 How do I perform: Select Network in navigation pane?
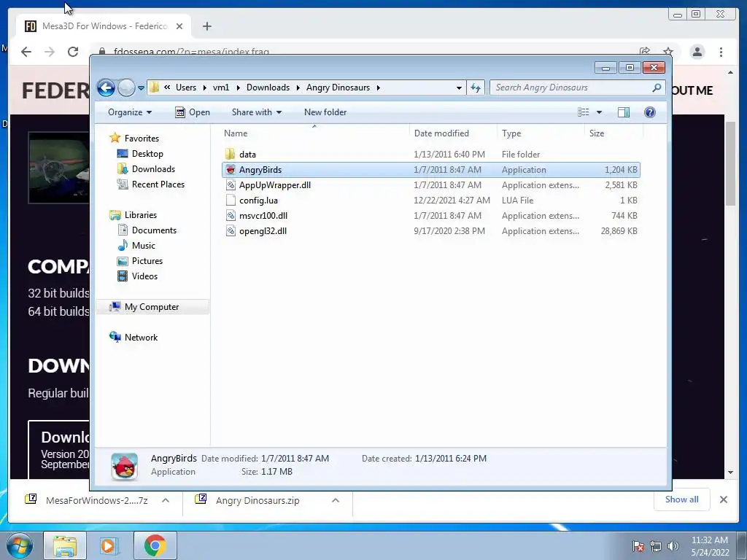[x=141, y=338]
